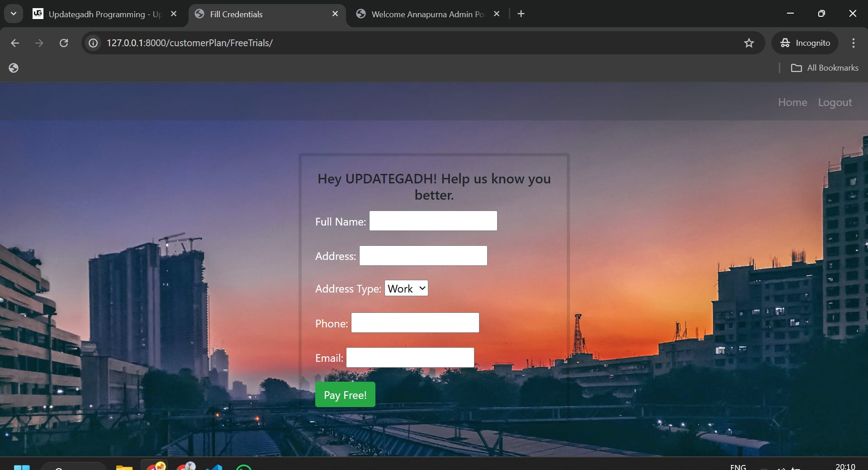Expand the tab search dropdown
The height and width of the screenshot is (470, 868).
click(x=14, y=14)
